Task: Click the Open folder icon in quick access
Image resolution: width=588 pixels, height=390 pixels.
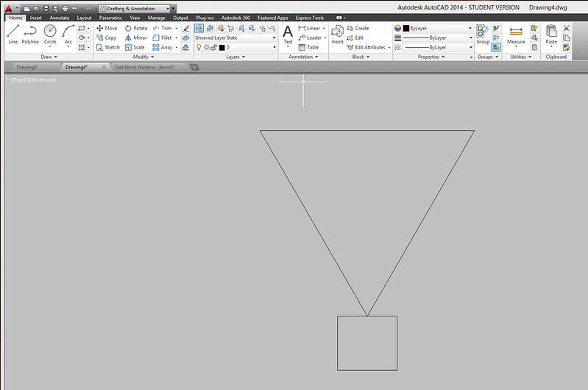Action: point(36,8)
